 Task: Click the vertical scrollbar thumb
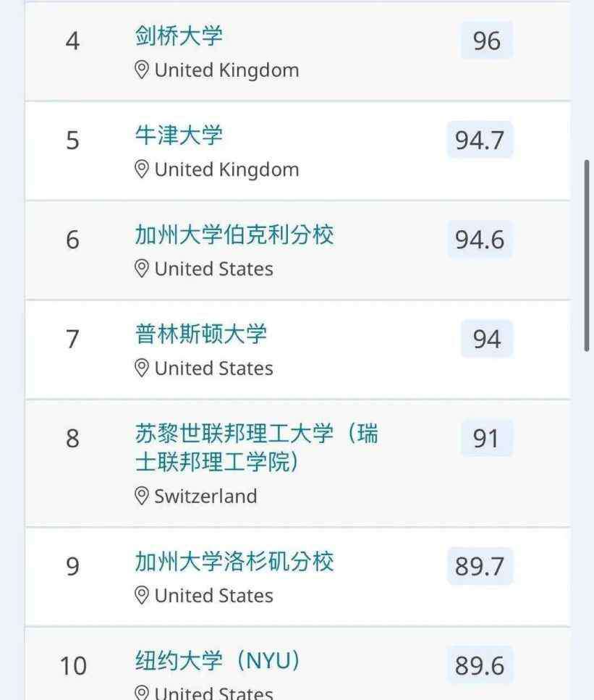[587, 256]
